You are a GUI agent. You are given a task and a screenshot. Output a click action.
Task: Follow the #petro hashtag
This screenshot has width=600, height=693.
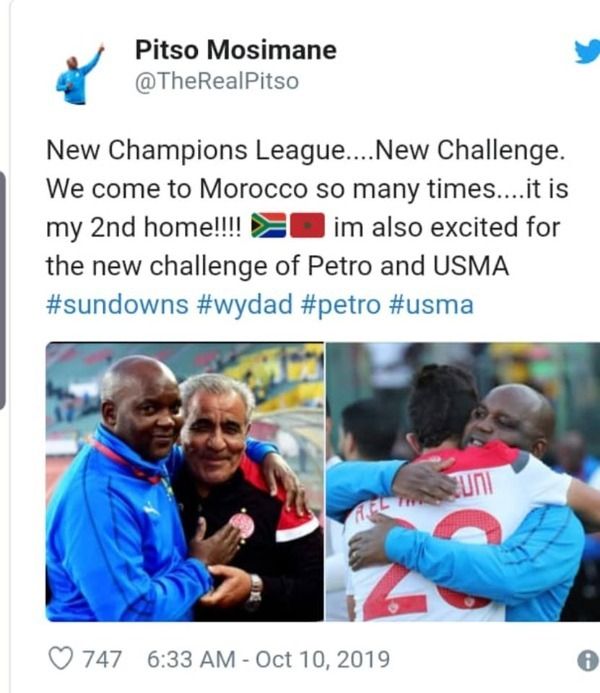[x=340, y=305]
